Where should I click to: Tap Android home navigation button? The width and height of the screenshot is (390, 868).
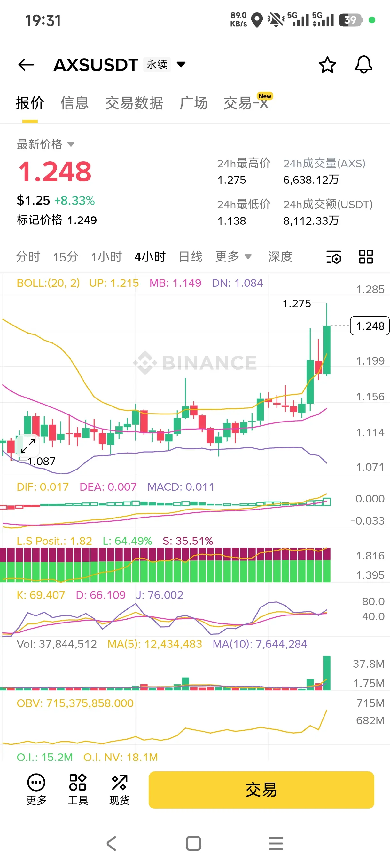click(193, 843)
